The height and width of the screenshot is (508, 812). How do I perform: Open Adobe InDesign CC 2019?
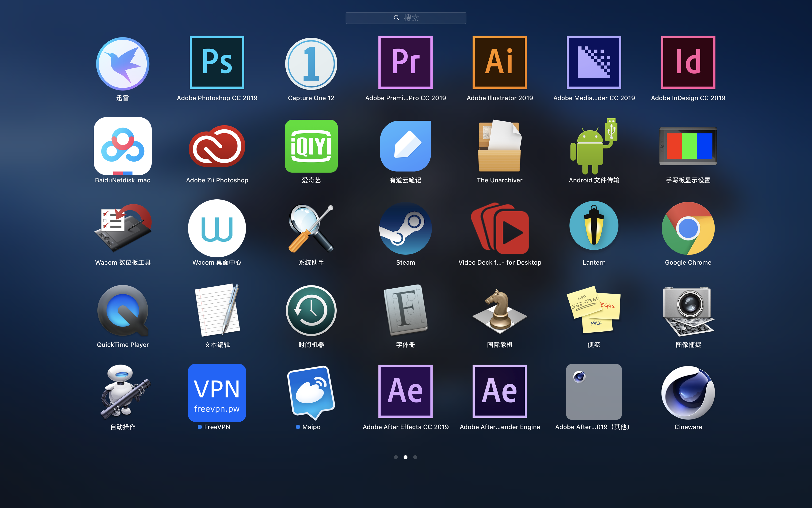click(688, 62)
